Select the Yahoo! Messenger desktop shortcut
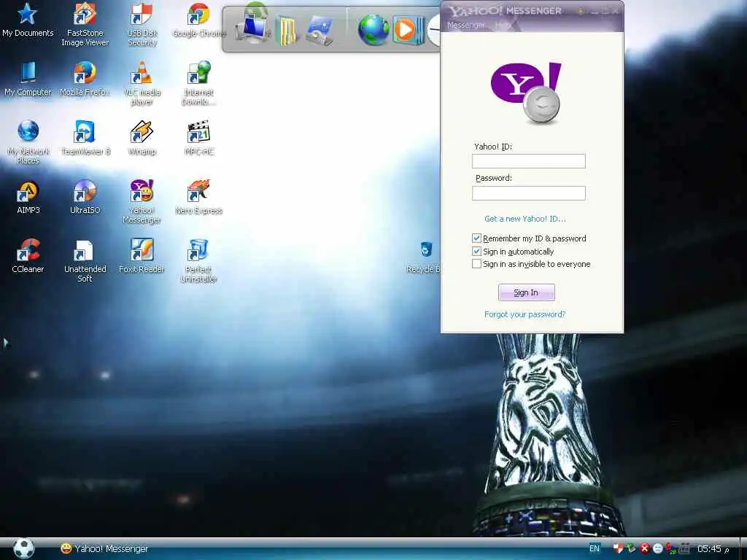Screen dimensions: 747x560 [x=142, y=201]
